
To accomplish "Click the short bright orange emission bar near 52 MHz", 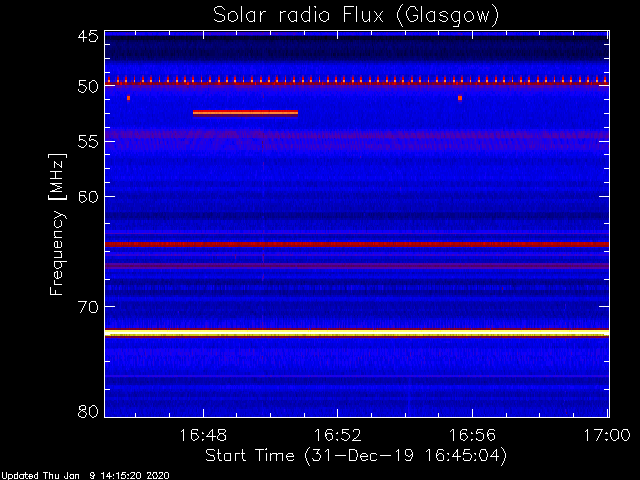I will pos(245,113).
